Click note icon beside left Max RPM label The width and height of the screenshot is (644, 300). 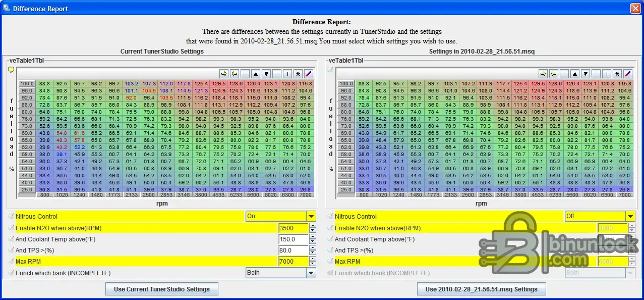11,262
